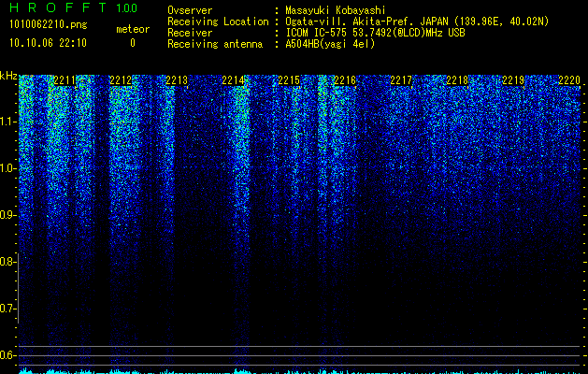This screenshot has height=374, width=588.
Task: Click the 0.6 frequency axis label
Action: coord(7,355)
